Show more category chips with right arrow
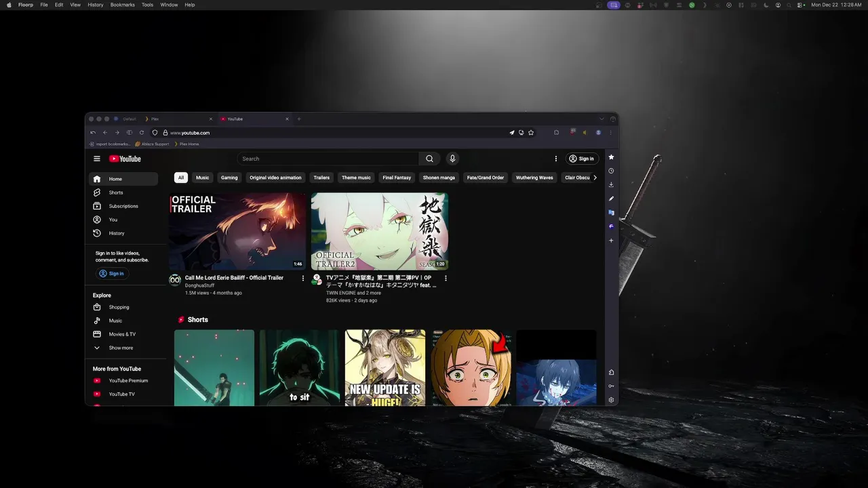The height and width of the screenshot is (488, 868). click(595, 178)
